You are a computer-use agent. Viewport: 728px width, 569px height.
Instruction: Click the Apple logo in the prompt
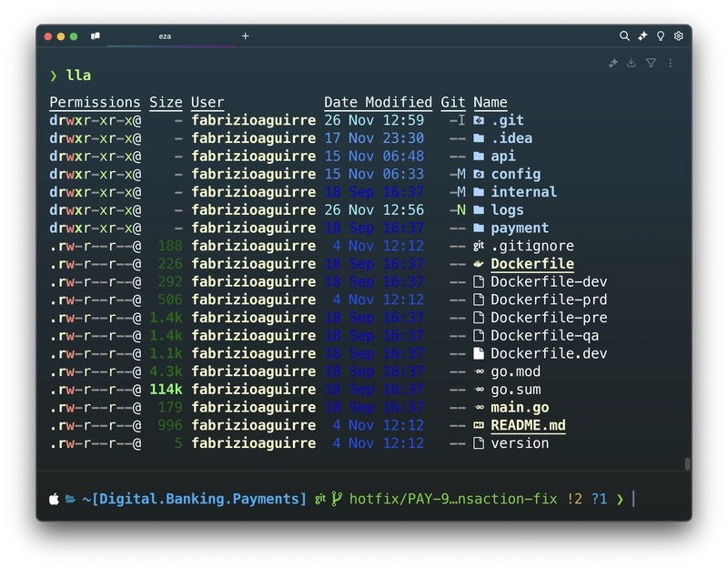tap(54, 499)
